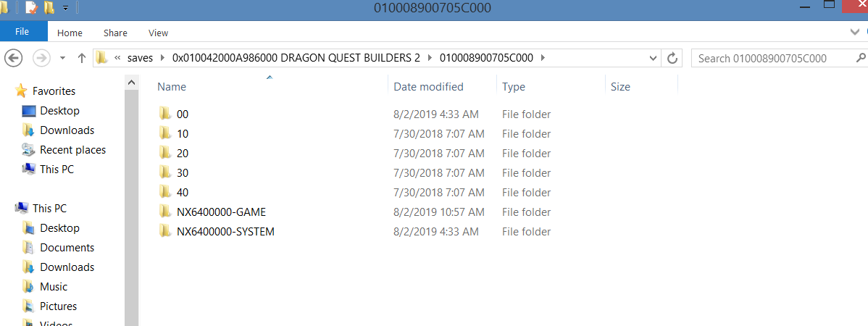Click the navigation pane scrollbar up arrow
Screen dimensions: 868x326
coord(131,83)
